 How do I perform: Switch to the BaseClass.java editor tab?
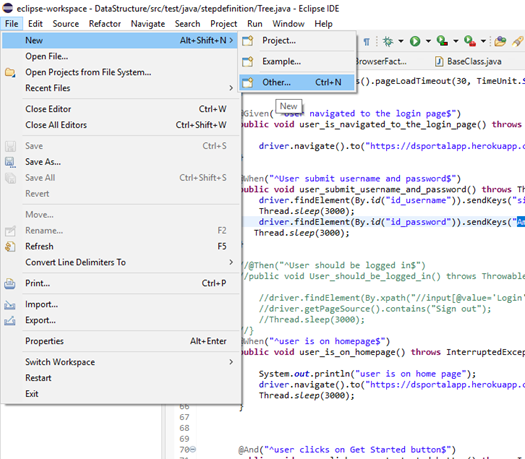click(469, 61)
